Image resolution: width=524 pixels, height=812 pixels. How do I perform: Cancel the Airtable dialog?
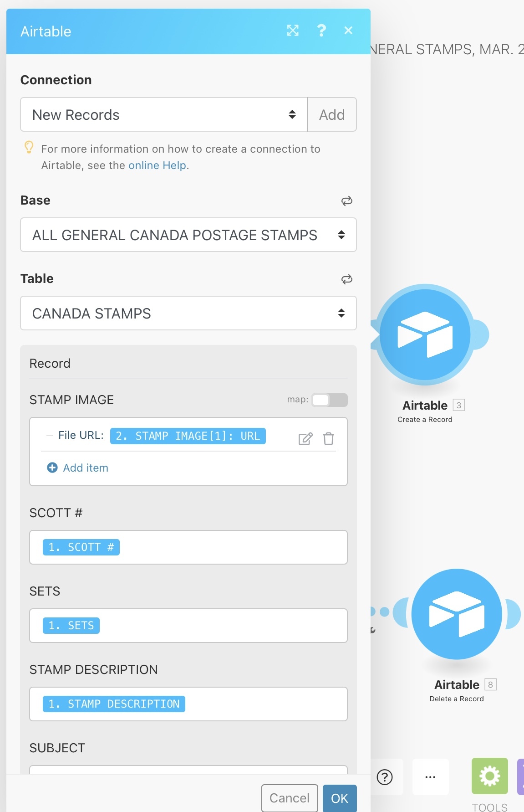(x=290, y=798)
